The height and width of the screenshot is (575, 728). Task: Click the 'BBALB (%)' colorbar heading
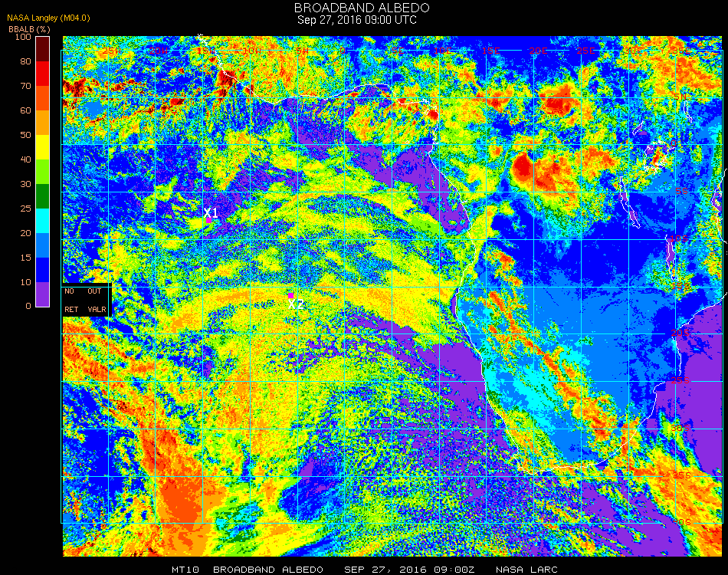(29, 29)
